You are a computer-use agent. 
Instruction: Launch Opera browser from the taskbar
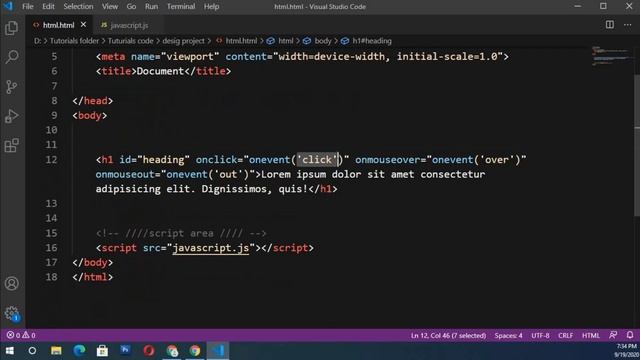149,351
